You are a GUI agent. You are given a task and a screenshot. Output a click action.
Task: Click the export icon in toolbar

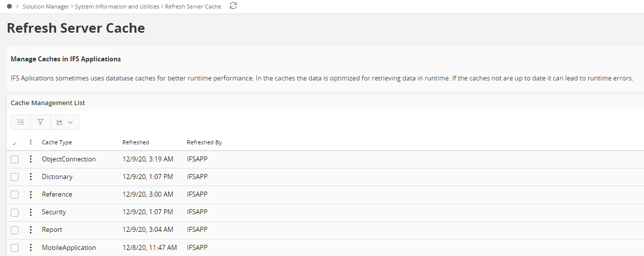pyautogui.click(x=59, y=122)
